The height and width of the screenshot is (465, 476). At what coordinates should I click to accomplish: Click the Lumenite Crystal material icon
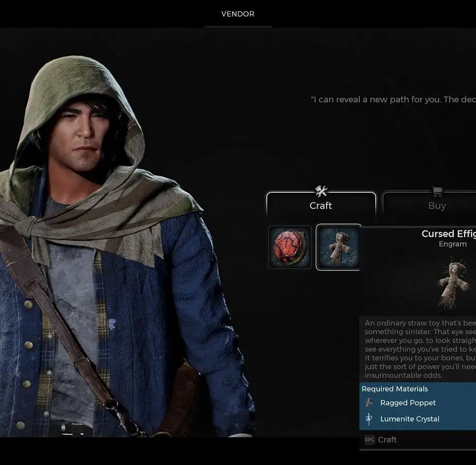pos(369,419)
